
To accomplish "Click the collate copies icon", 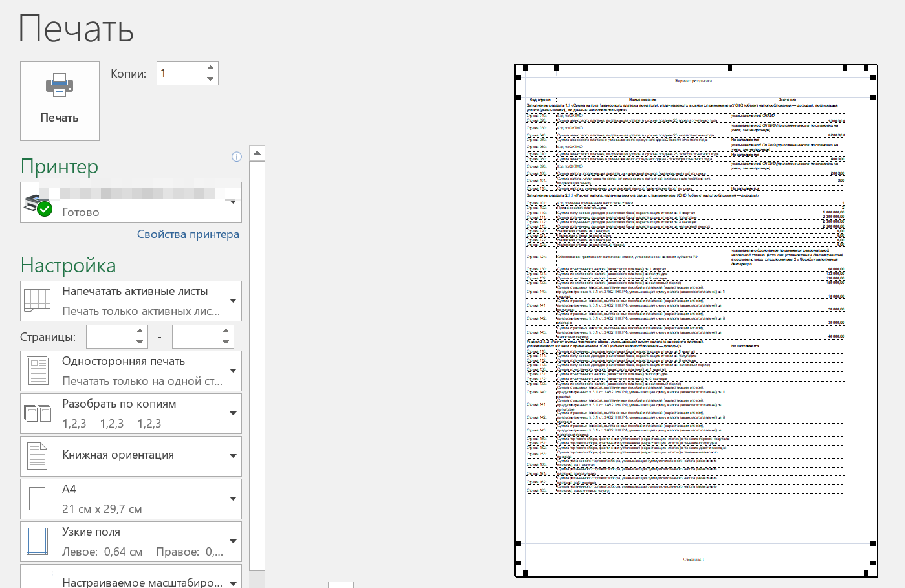I will [38, 413].
